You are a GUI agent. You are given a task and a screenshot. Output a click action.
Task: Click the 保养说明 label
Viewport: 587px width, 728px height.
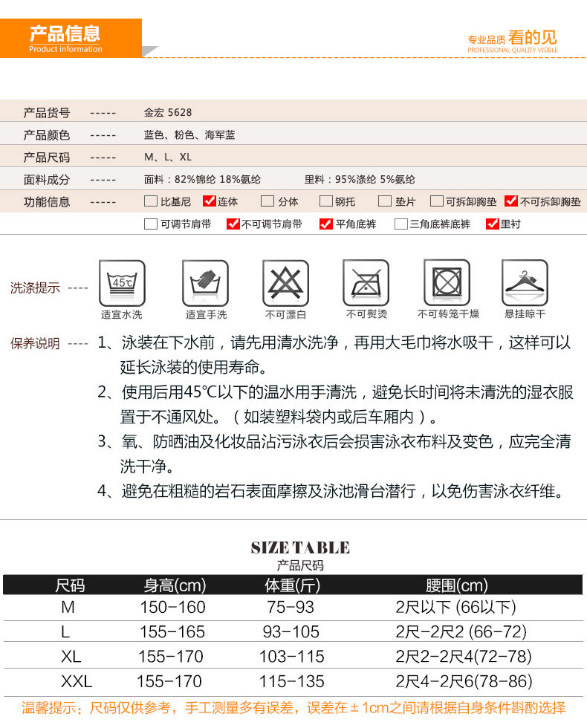36,343
